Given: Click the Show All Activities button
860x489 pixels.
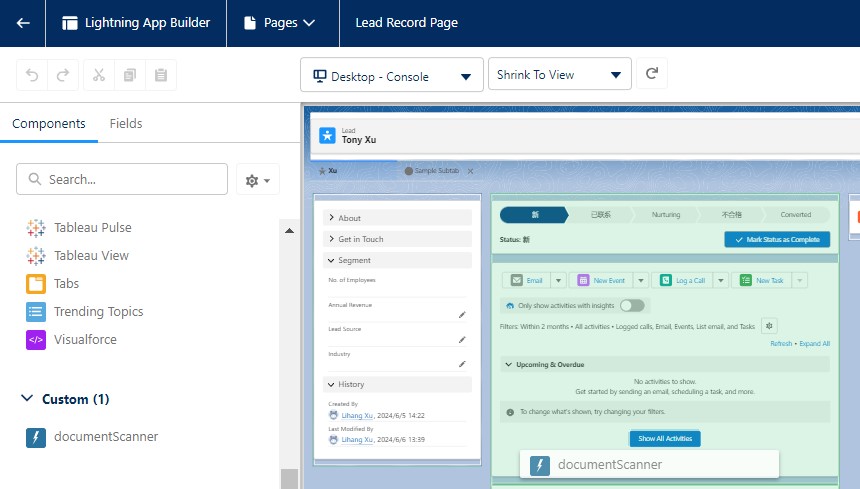Looking at the screenshot, I should [x=665, y=438].
